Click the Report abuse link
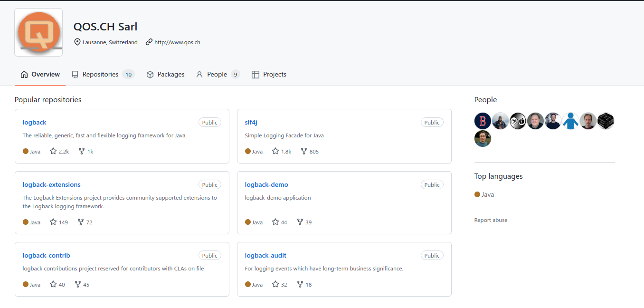 coord(491,220)
